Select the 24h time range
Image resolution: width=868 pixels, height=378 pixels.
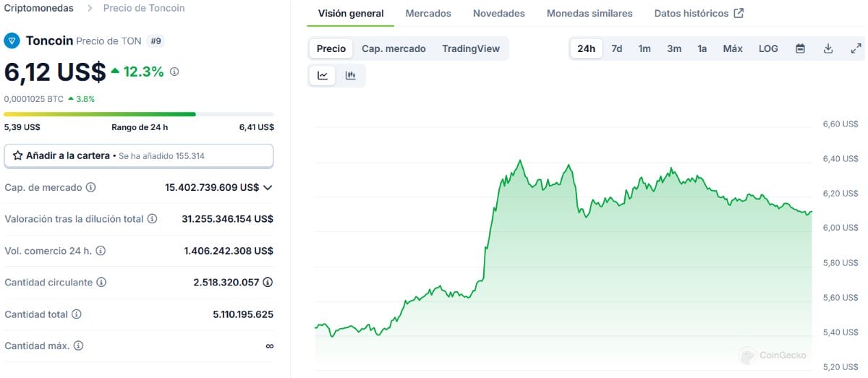586,48
